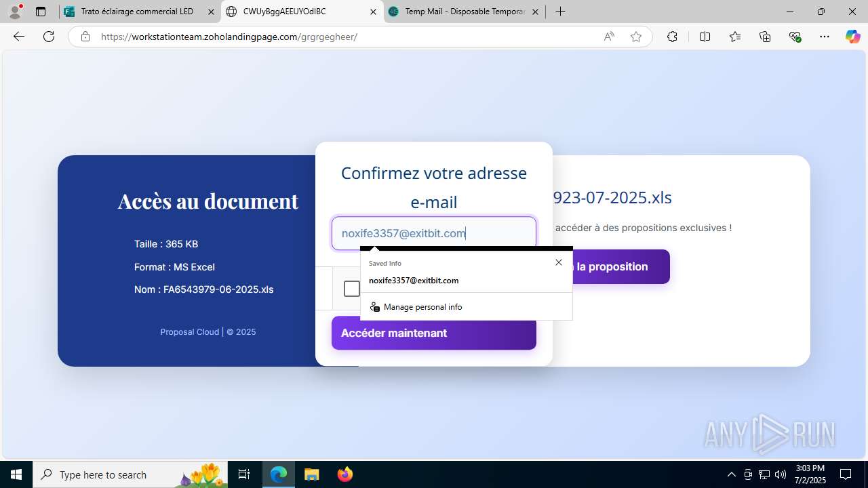The image size is (868, 488).
Task: Open the clock showing 3:03 PM
Action: point(810,474)
